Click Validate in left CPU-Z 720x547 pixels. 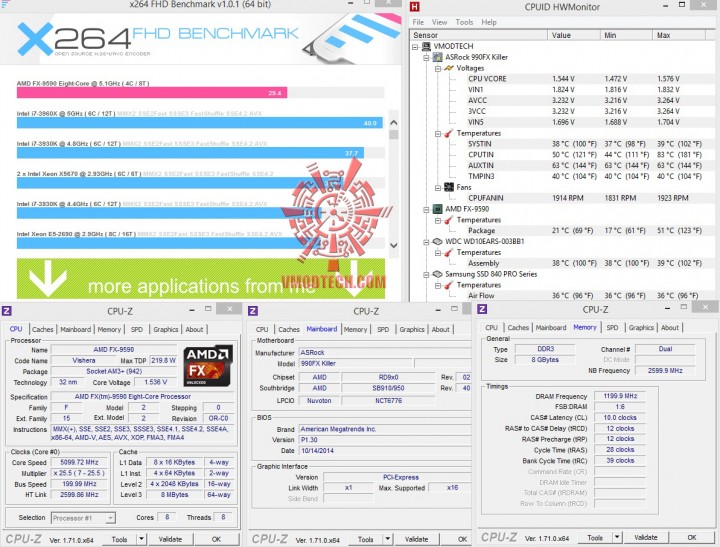pyautogui.click(x=170, y=539)
